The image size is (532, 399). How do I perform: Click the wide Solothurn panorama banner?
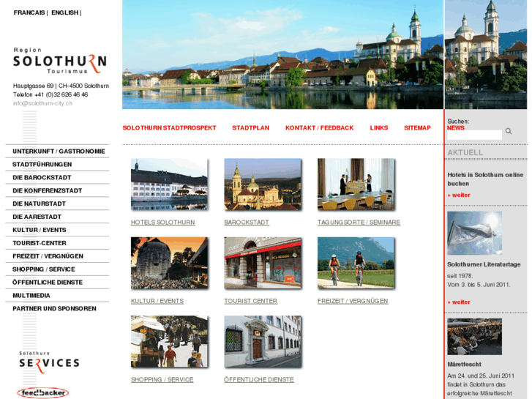coord(282,54)
